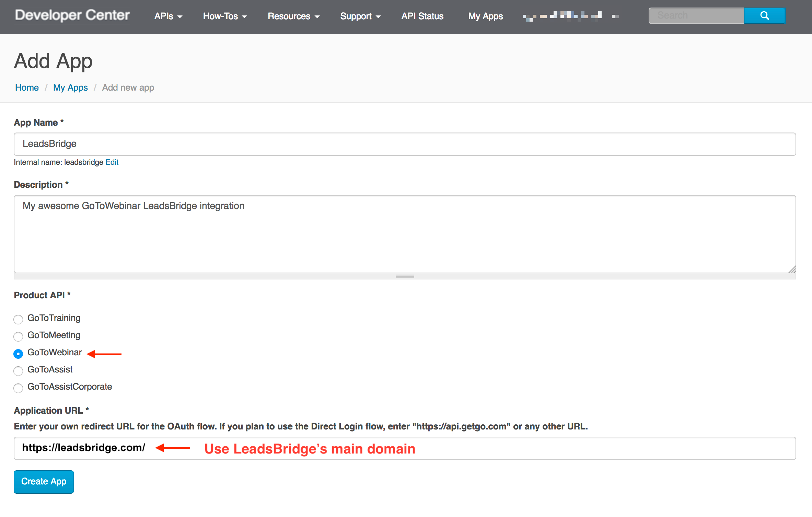This screenshot has height=517, width=812.
Task: Click the 'Add new app' breadcrumb text
Action: coord(128,88)
